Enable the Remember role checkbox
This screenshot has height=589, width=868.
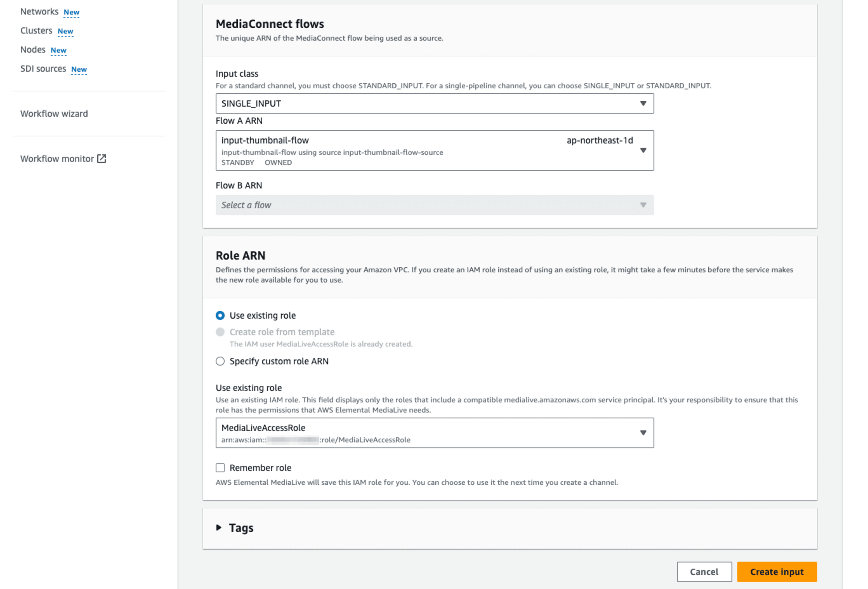(220, 468)
